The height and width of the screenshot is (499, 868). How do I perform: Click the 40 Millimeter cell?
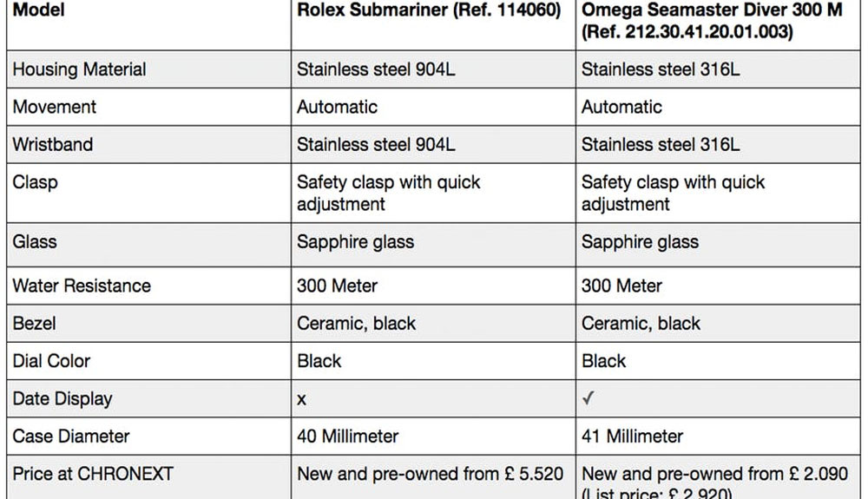click(x=346, y=437)
